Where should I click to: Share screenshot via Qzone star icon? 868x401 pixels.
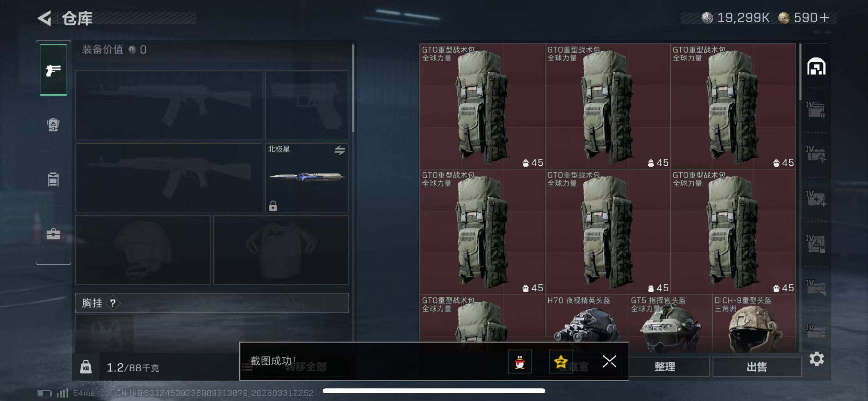coord(561,362)
